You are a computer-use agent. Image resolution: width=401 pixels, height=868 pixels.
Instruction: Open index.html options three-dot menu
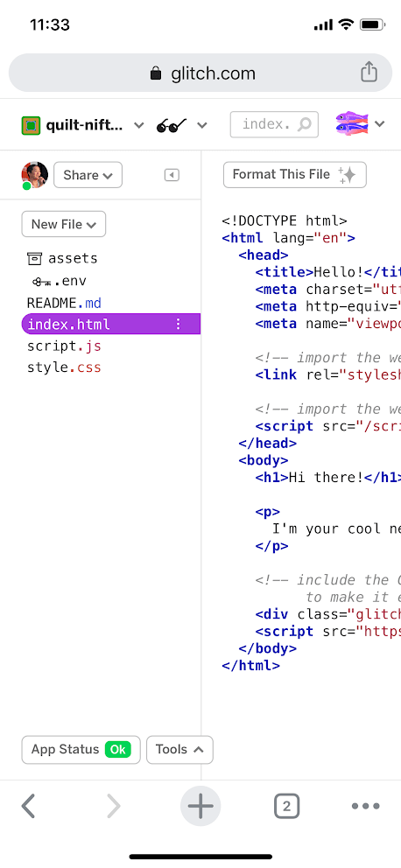178,324
